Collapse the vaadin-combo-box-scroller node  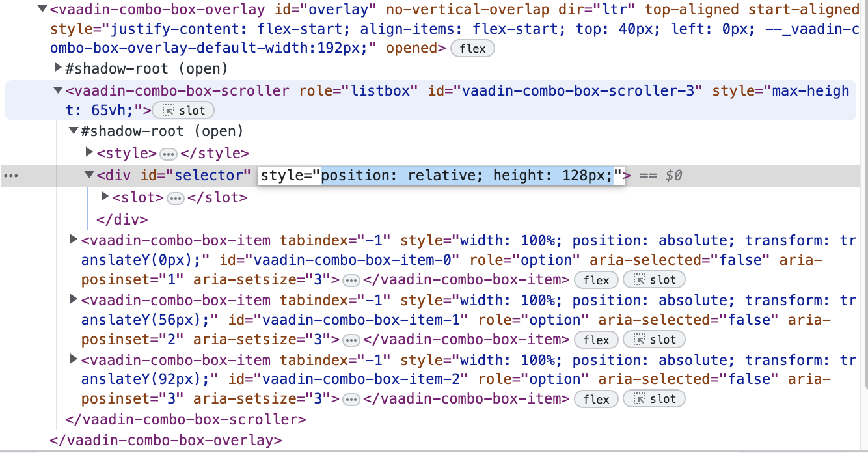pos(59,90)
